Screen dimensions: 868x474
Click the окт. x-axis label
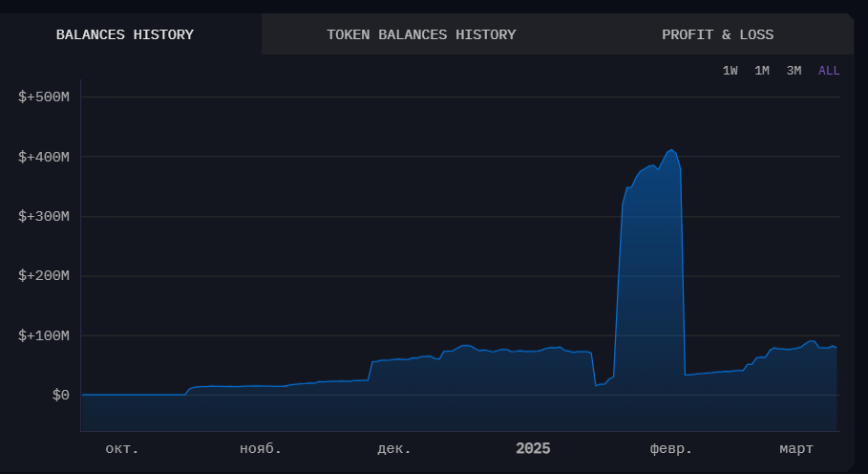click(x=121, y=448)
